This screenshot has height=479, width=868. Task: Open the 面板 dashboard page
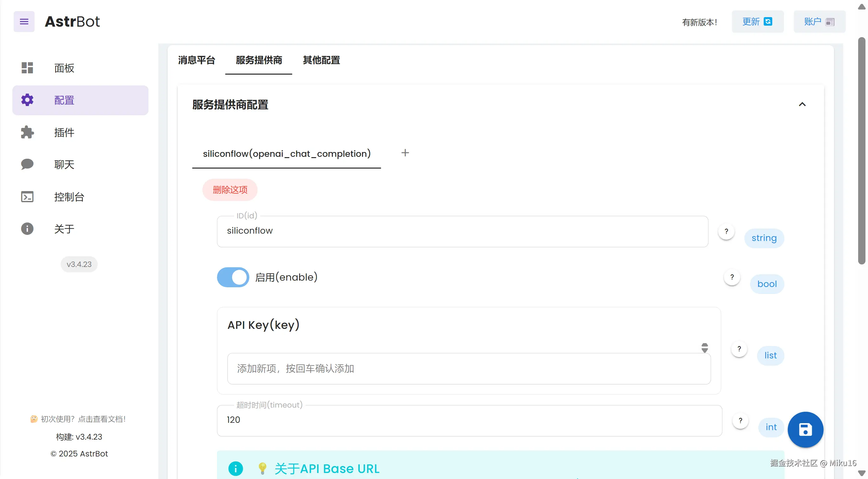point(64,68)
